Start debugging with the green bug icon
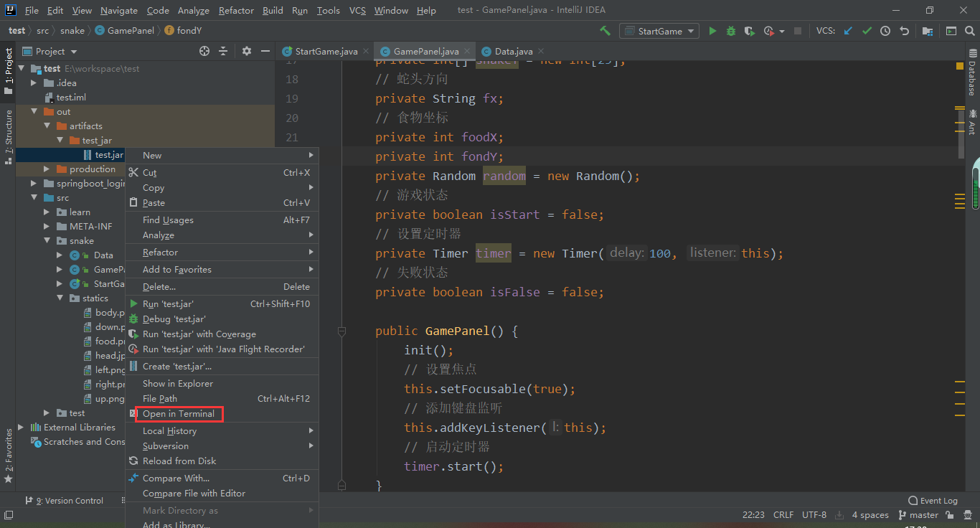Viewport: 980px width, 528px height. [x=731, y=31]
